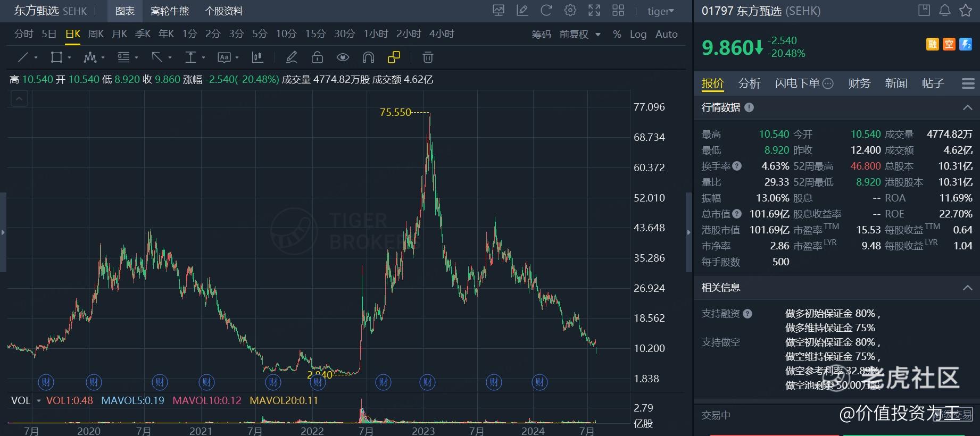Select the 4小时 interval
This screenshot has height=436, width=980.
click(442, 34)
